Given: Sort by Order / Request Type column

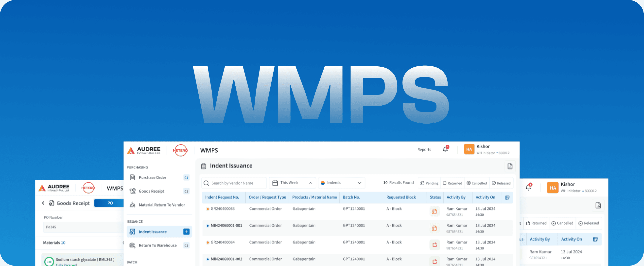Looking at the screenshot, I should [x=267, y=197].
